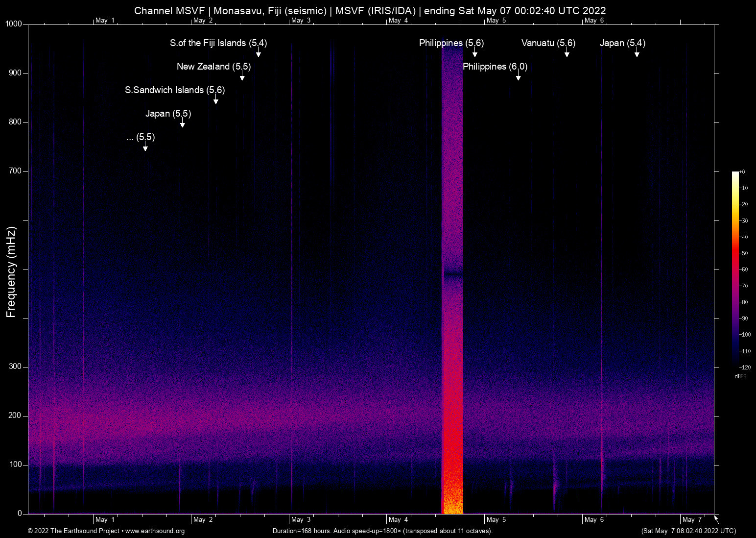The height and width of the screenshot is (538, 756).
Task: Select the Philippines (5.6) marker arrow
Action: point(474,53)
